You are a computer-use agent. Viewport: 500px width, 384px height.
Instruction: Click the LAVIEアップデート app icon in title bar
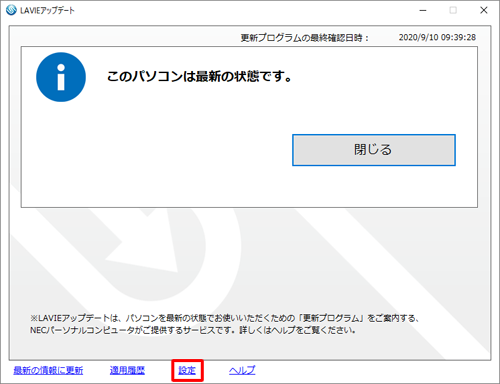point(11,10)
